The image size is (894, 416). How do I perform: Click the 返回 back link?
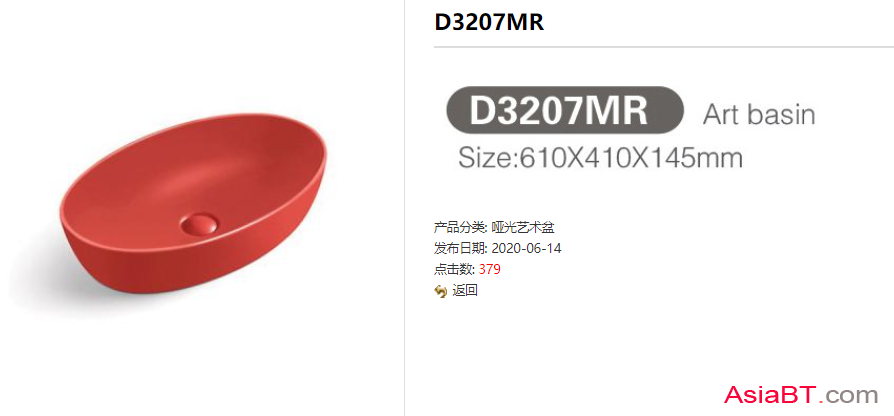[465, 291]
